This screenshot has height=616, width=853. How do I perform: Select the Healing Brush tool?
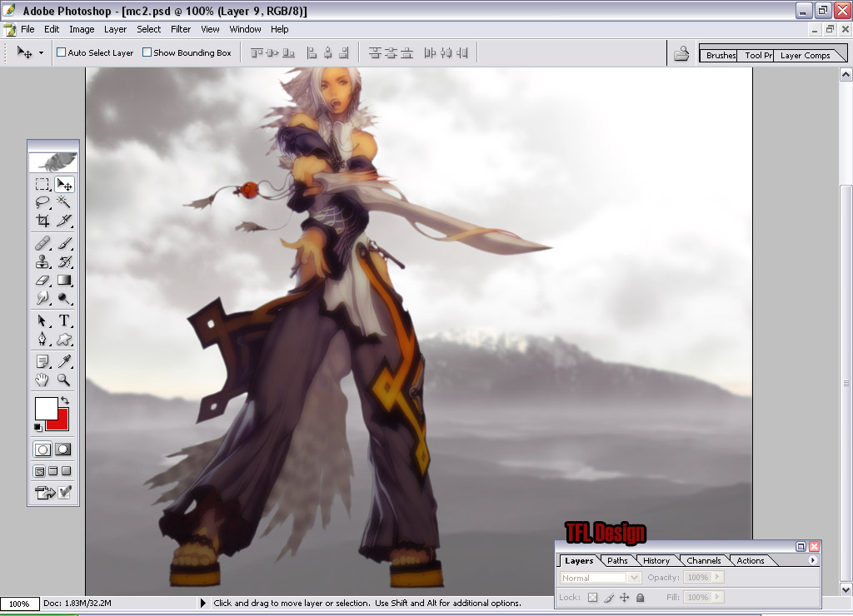coord(42,243)
